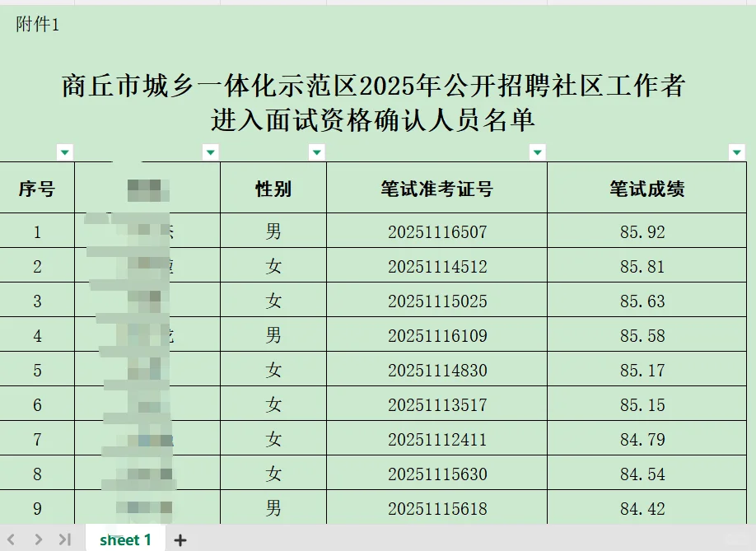Image resolution: width=756 pixels, height=551 pixels.
Task: Open the filter dropdown on 性别 column
Action: (x=316, y=152)
